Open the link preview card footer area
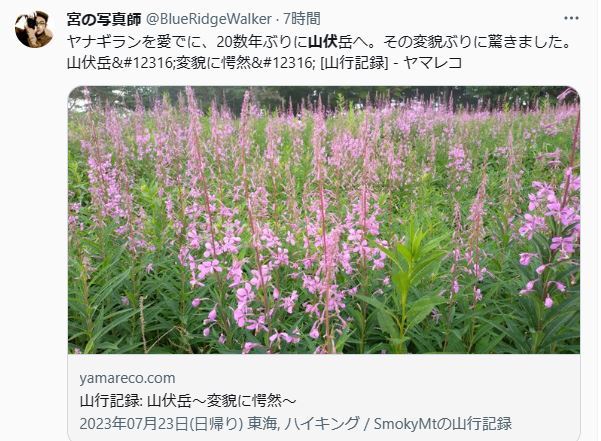The height and width of the screenshot is (441, 601). [324, 397]
